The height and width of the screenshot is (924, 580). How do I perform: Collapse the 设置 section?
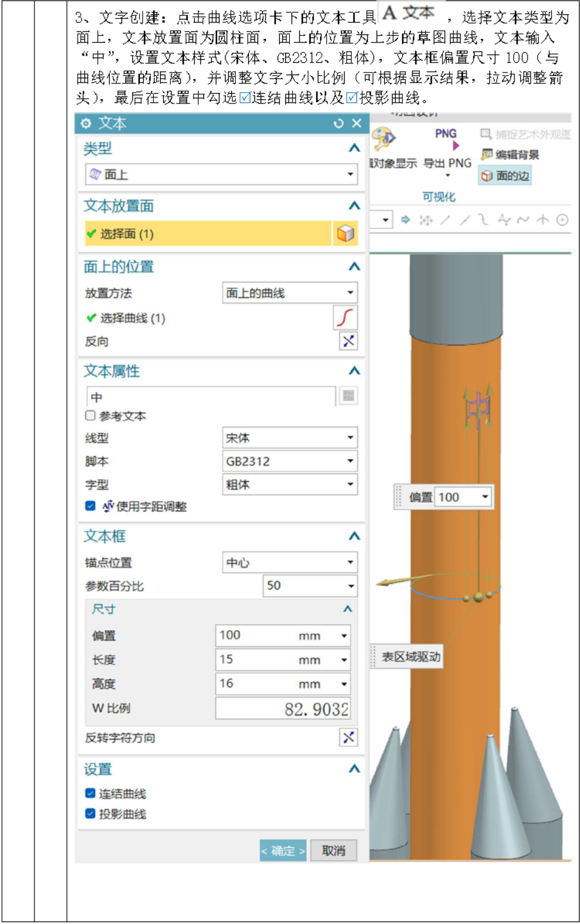pyautogui.click(x=354, y=769)
